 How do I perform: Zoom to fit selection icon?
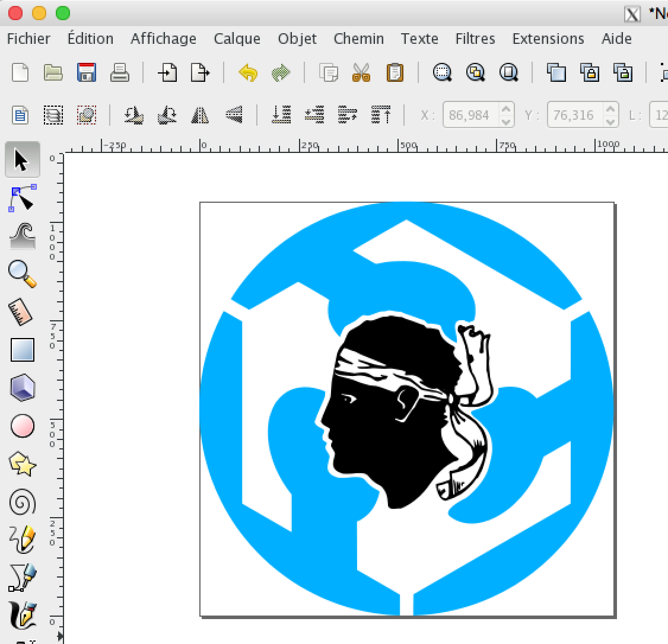pos(443,72)
